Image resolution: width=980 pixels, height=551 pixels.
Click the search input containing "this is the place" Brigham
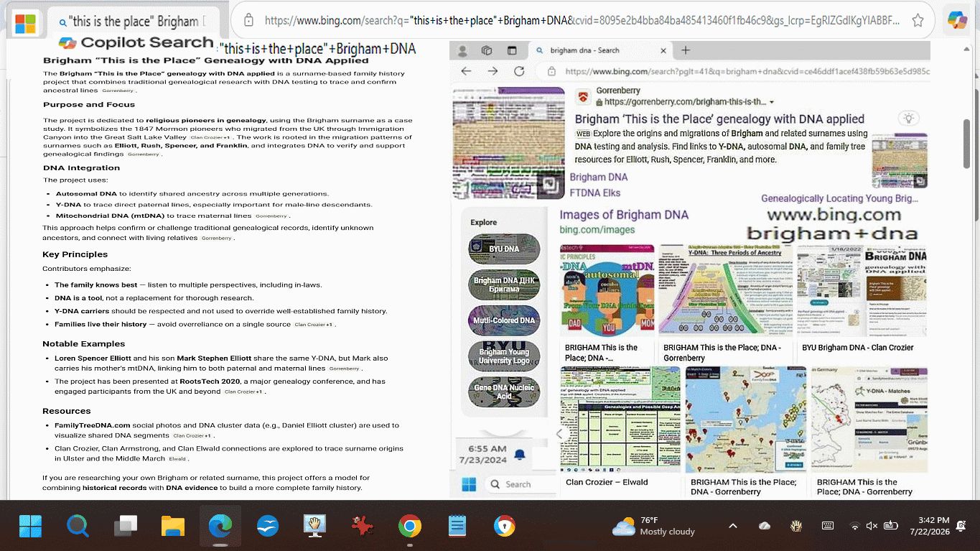pos(136,22)
